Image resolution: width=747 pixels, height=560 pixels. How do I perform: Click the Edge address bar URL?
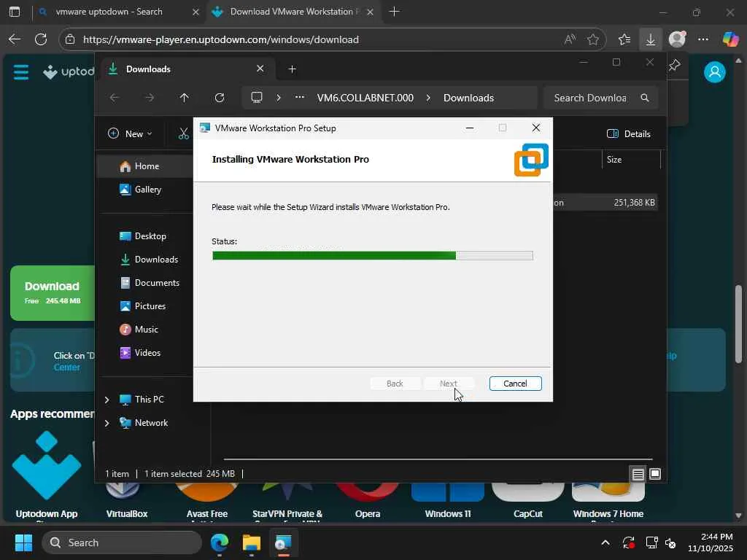coord(220,39)
